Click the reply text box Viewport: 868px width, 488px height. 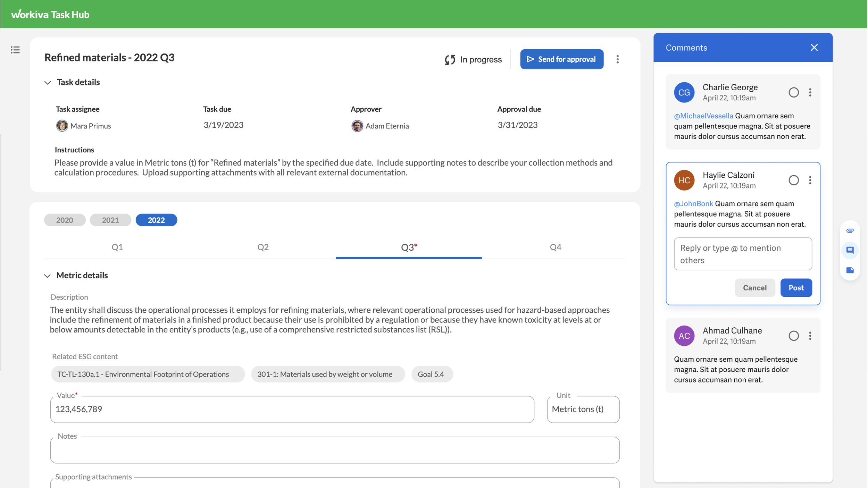[743, 254]
